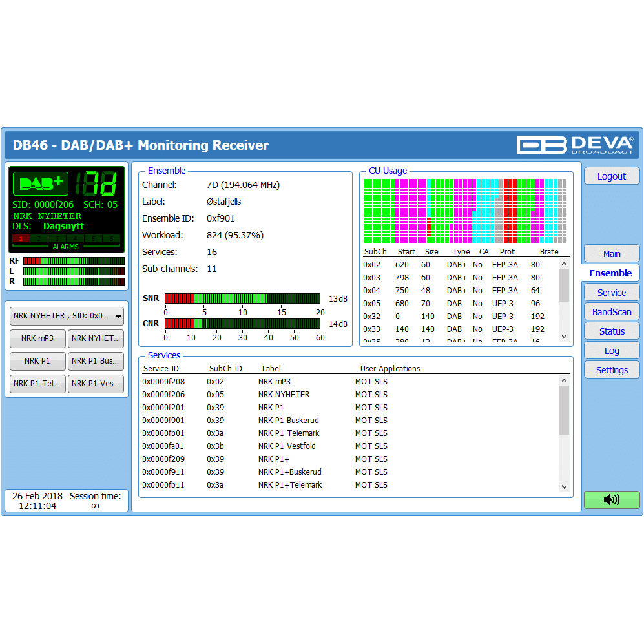Click the SNR level meter bar

point(242,298)
